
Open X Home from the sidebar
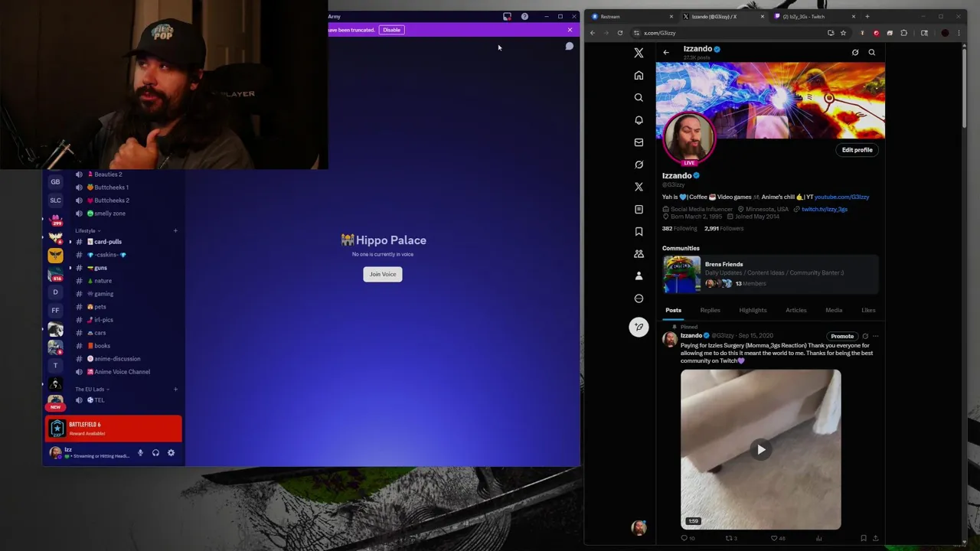tap(639, 75)
